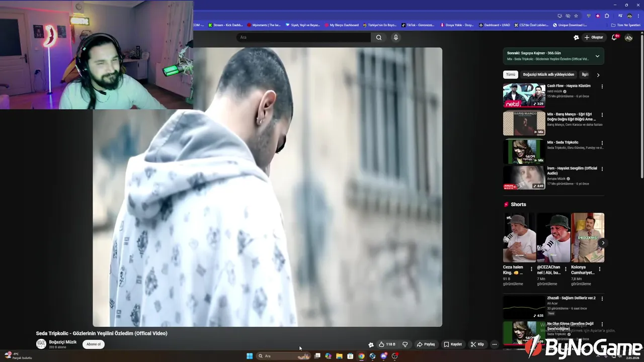Open Boğaziçi Müzik channel avatar
This screenshot has width=644, height=362.
pos(41,344)
